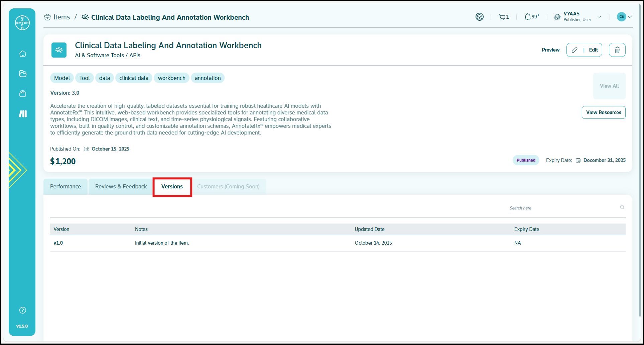Click the Preview link

click(550, 50)
